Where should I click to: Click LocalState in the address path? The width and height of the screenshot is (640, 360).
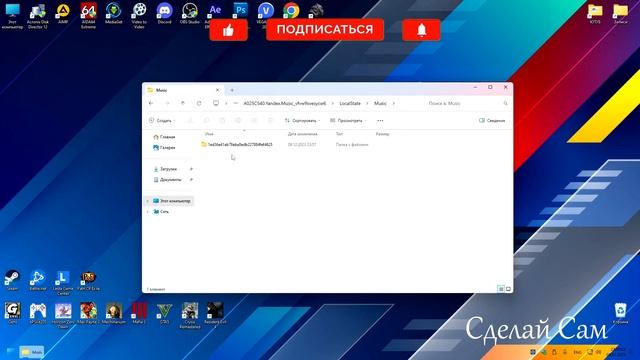point(350,103)
